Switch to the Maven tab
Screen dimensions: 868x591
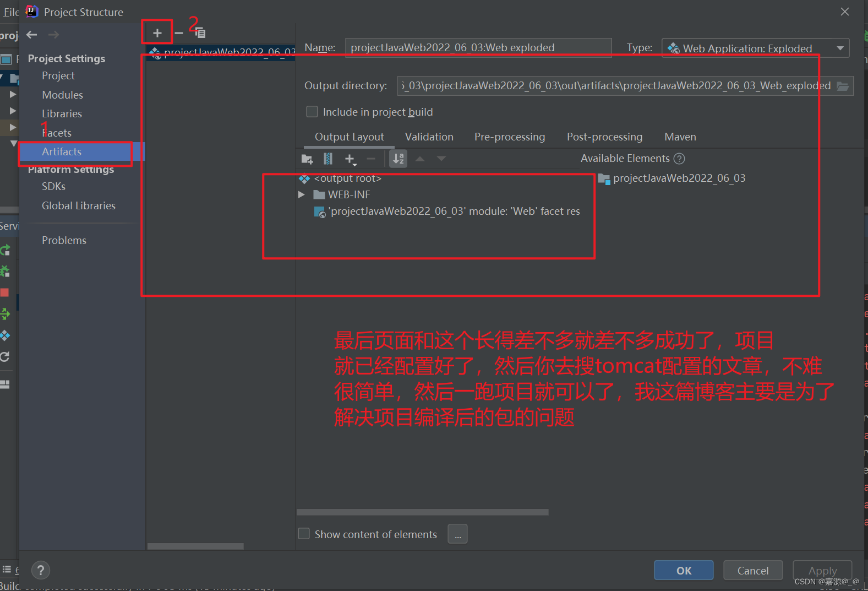pos(680,137)
